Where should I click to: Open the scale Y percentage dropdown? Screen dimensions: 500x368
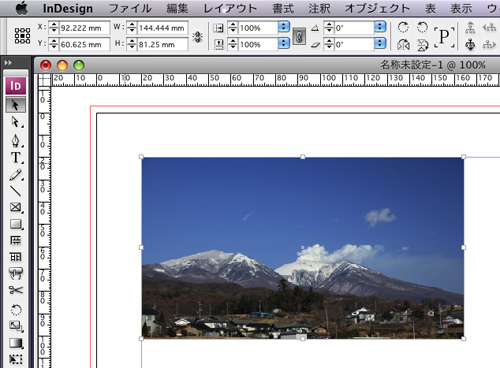284,43
